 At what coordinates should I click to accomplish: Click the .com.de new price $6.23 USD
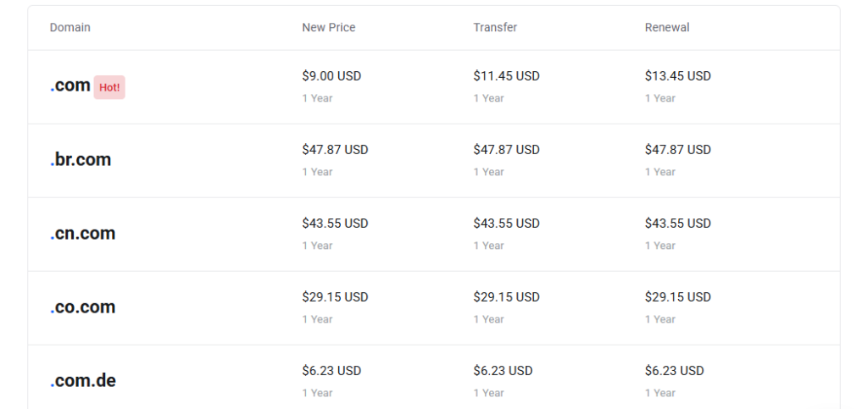(331, 371)
